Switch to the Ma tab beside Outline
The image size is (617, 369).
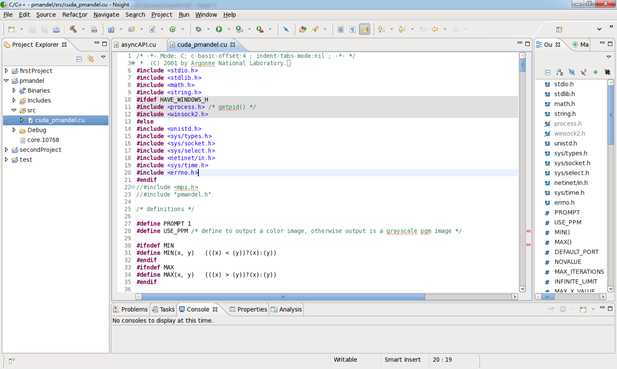(581, 44)
